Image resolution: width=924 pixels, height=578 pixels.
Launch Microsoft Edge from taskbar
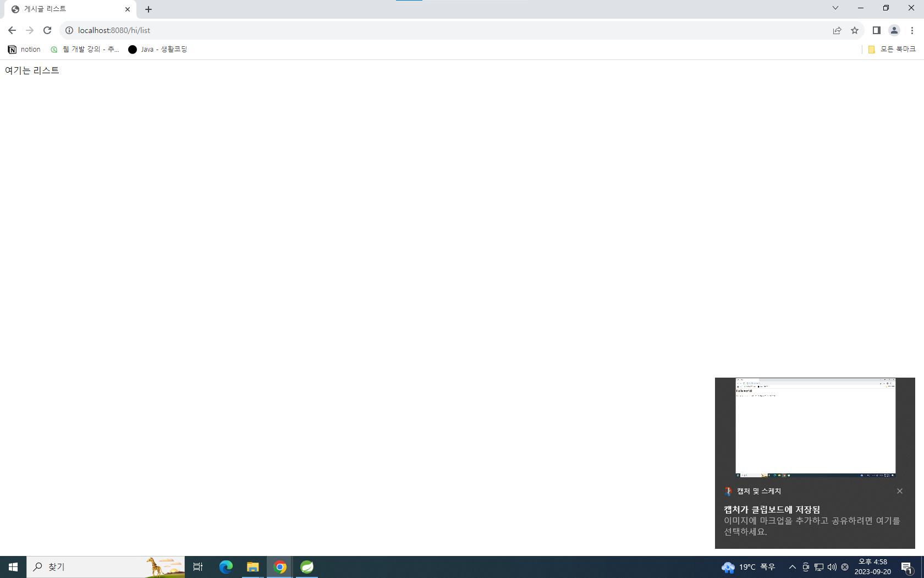(x=226, y=567)
